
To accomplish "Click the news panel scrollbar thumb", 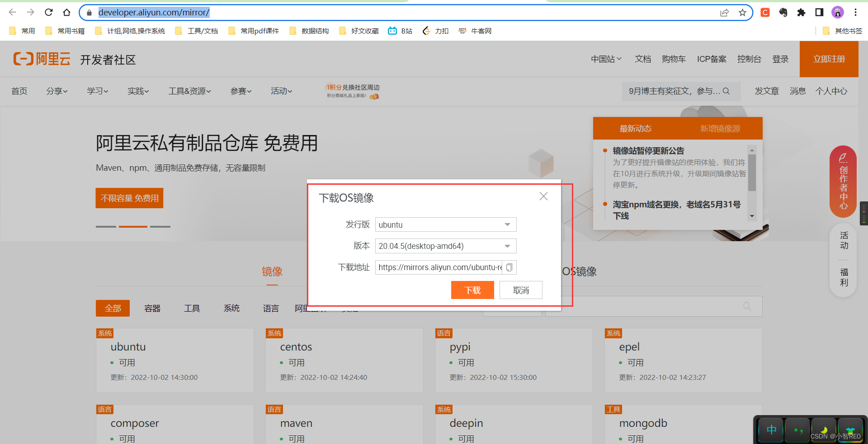I will coord(752,173).
